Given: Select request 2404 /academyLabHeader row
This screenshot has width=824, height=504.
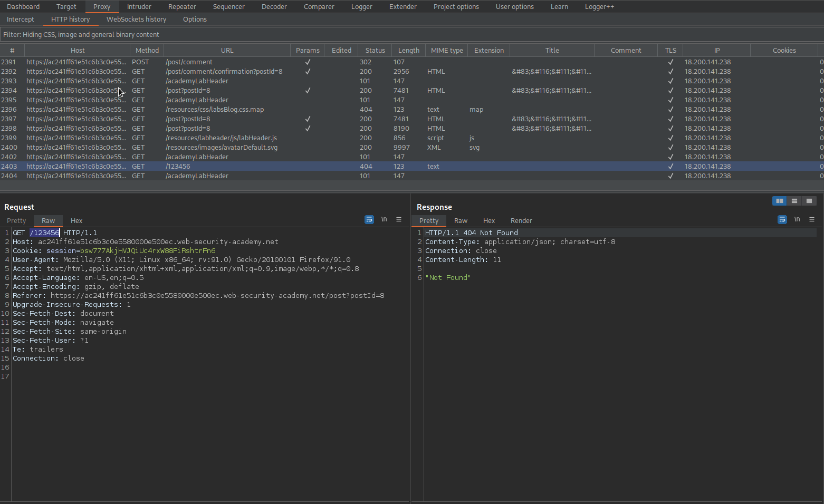Looking at the screenshot, I should coord(411,176).
